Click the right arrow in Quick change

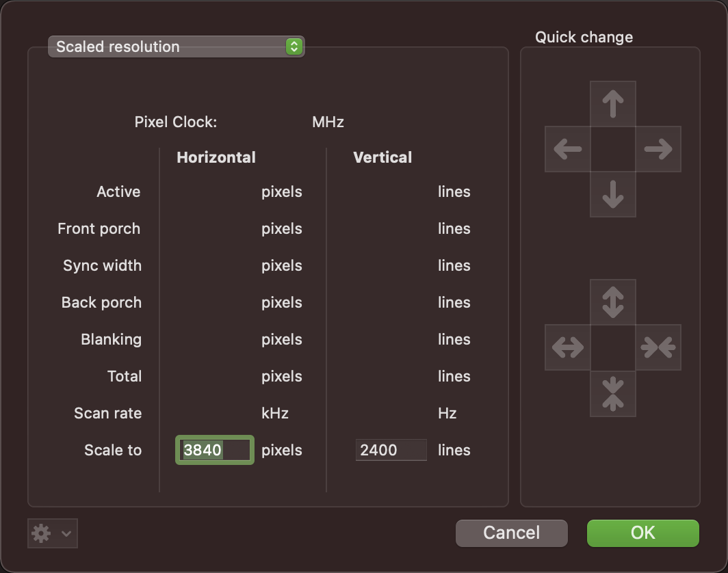659,149
